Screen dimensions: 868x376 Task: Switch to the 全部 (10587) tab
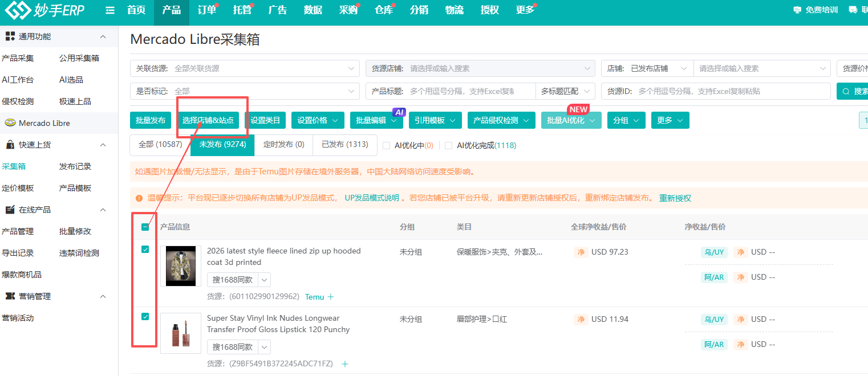click(x=160, y=145)
